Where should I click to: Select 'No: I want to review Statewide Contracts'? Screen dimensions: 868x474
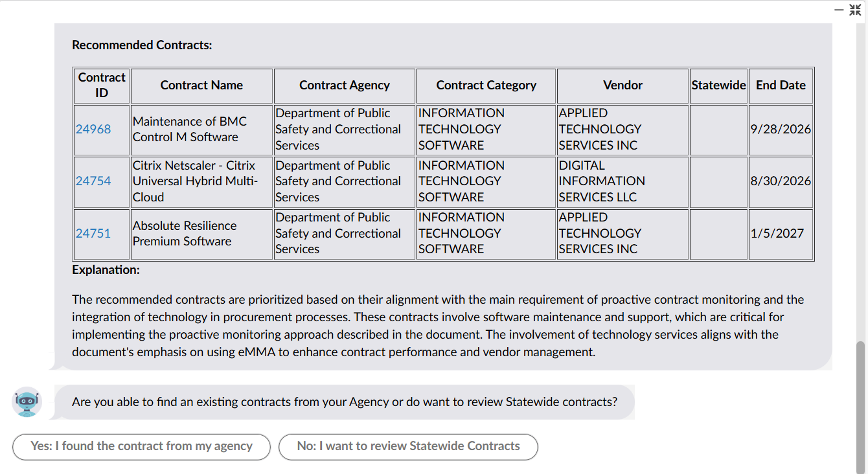pyautogui.click(x=408, y=447)
